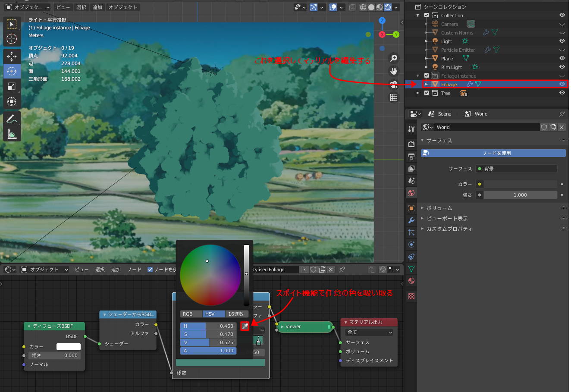Select the Transform tool
The width and height of the screenshot is (571, 392).
pos(12,101)
